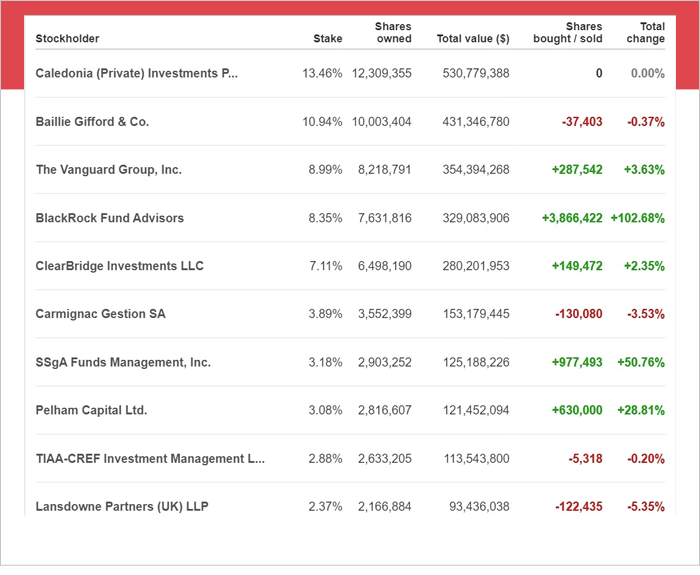The width and height of the screenshot is (700, 575).
Task: Click total change +102.68%
Action: pos(638,218)
